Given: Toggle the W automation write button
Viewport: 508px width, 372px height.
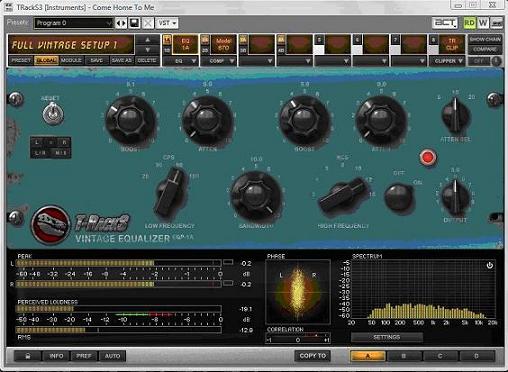Looking at the screenshot, I should click(x=483, y=23).
